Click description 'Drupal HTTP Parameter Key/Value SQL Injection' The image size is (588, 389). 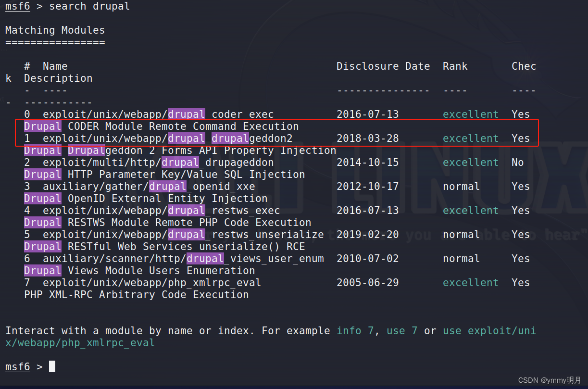click(164, 175)
